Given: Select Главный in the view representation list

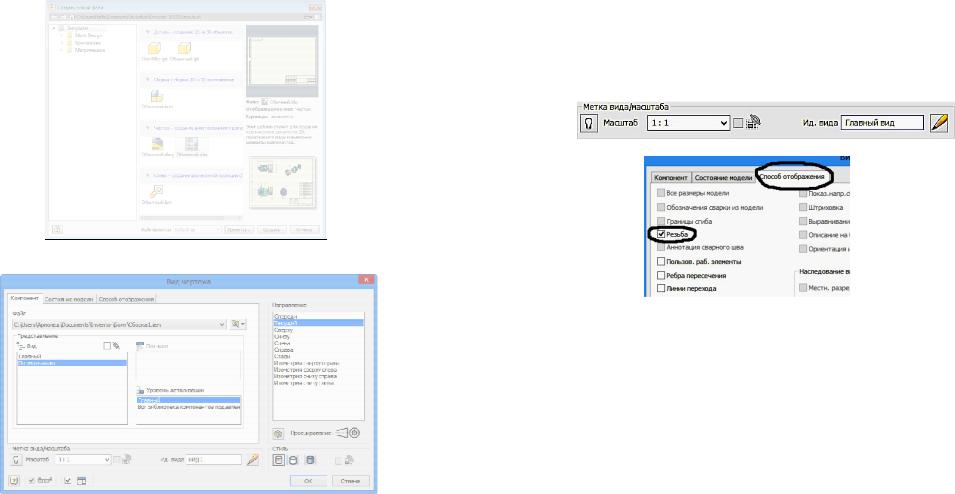Looking at the screenshot, I should point(30,356).
